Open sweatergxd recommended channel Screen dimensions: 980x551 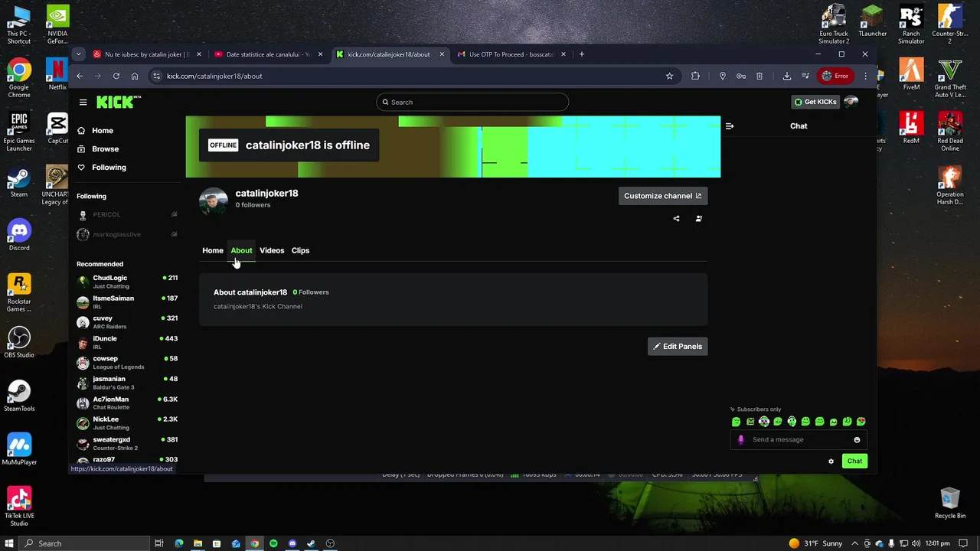(x=127, y=443)
